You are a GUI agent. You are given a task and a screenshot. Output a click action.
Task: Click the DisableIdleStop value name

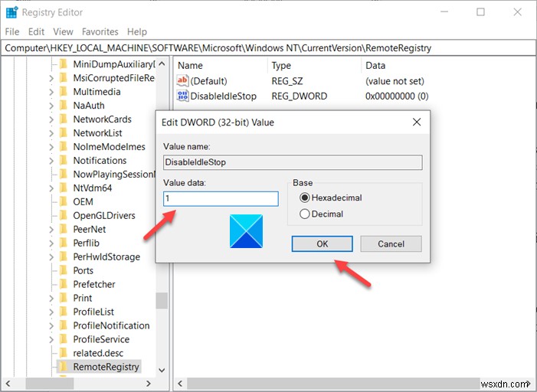pos(223,96)
